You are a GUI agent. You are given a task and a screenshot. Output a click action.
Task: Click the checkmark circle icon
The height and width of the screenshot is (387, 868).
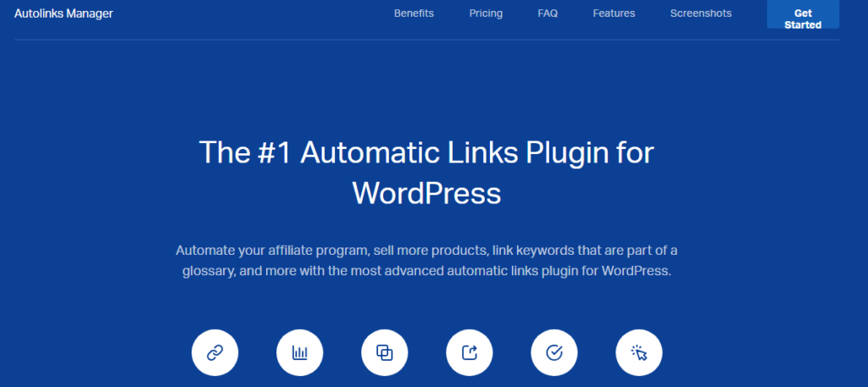554,352
